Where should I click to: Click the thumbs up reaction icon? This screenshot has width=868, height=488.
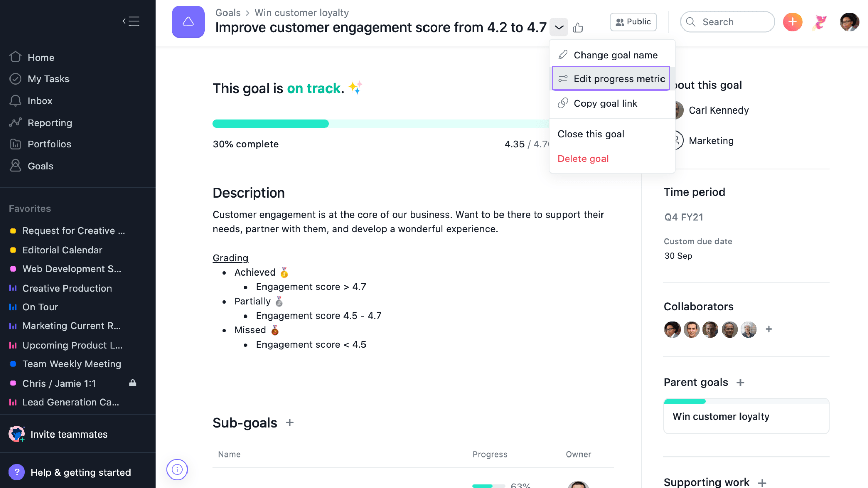tap(578, 27)
